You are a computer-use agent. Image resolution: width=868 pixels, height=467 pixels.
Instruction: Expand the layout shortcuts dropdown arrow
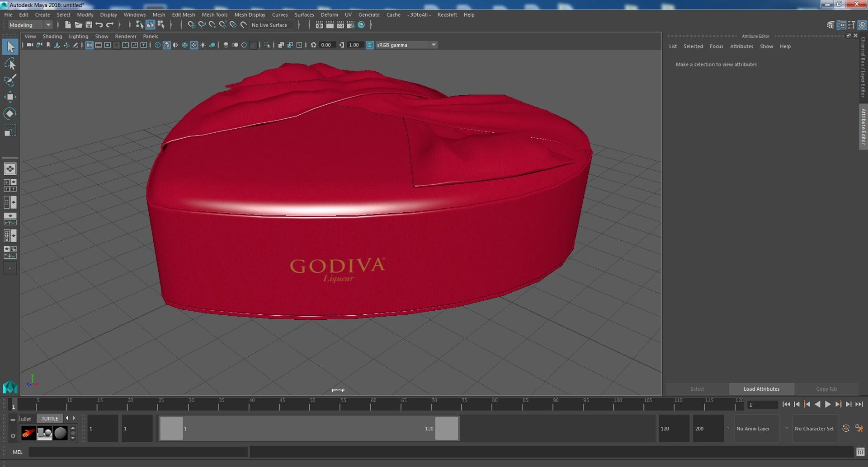[10, 268]
